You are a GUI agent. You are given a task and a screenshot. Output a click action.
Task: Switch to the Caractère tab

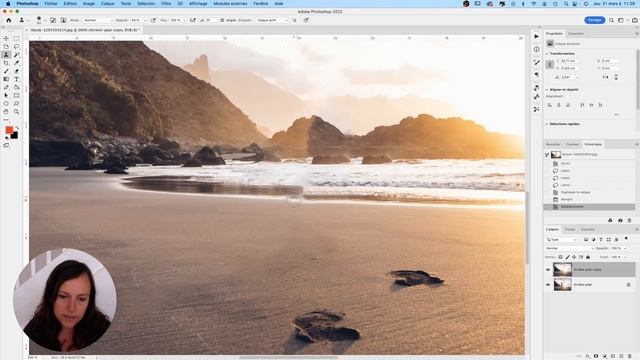[x=576, y=33]
